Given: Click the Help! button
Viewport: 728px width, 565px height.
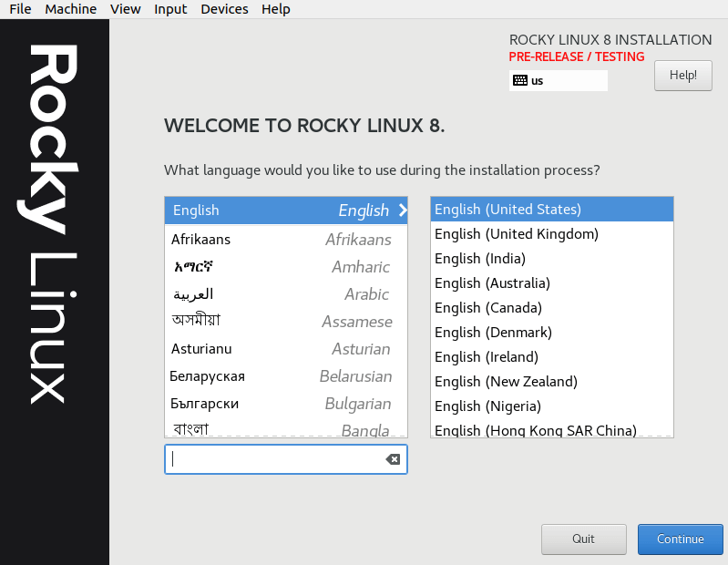Looking at the screenshot, I should point(683,76).
